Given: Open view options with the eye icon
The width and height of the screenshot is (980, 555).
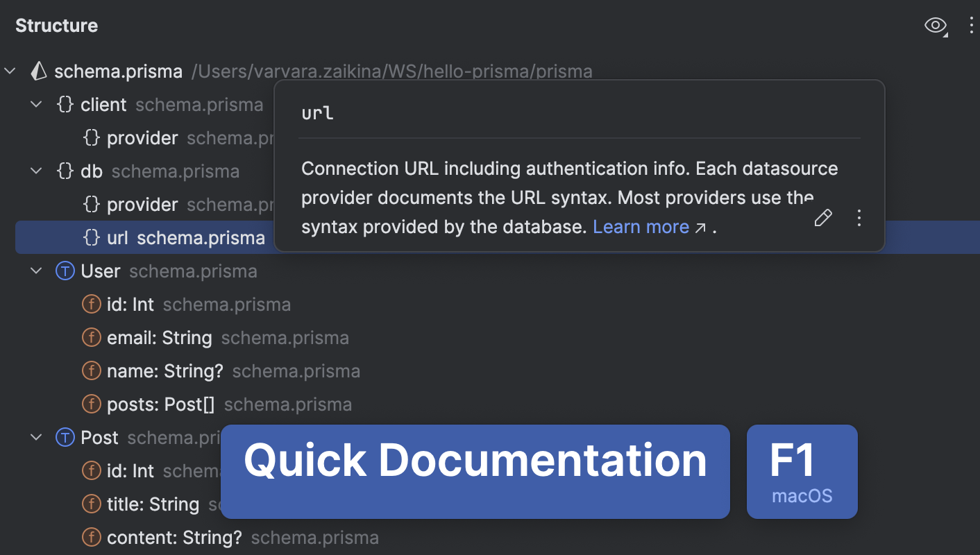Looking at the screenshot, I should [936, 26].
